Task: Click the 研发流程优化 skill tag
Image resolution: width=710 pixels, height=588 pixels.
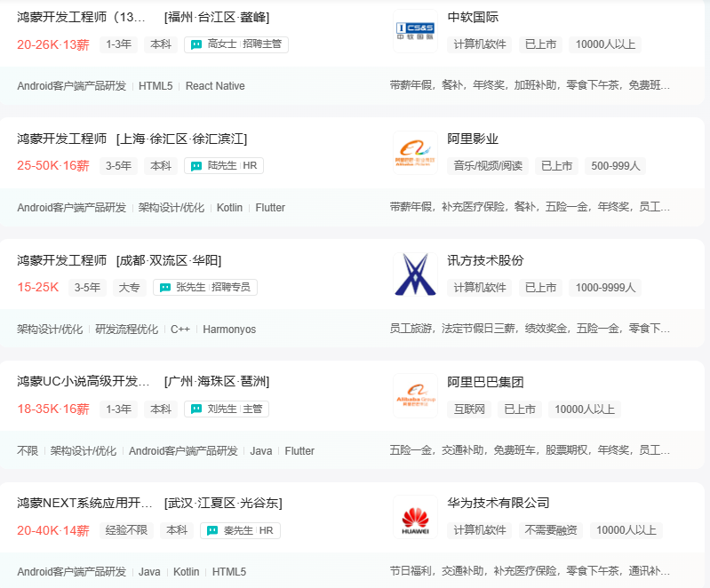Action: coord(127,330)
